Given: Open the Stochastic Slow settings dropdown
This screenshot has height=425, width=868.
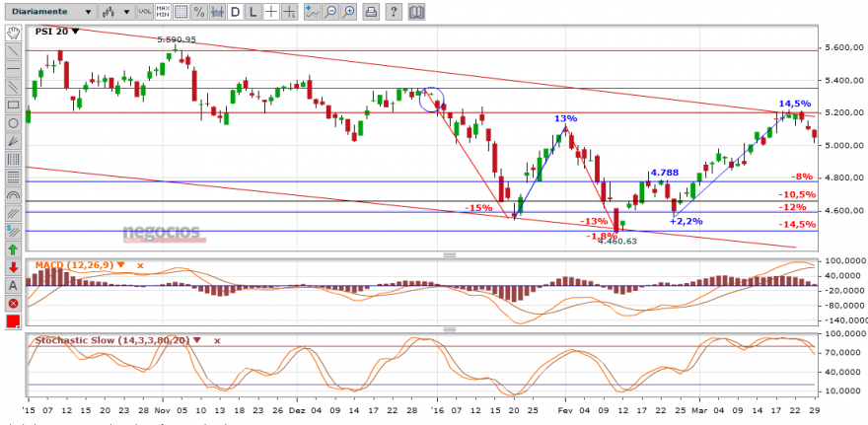Looking at the screenshot, I should [197, 340].
